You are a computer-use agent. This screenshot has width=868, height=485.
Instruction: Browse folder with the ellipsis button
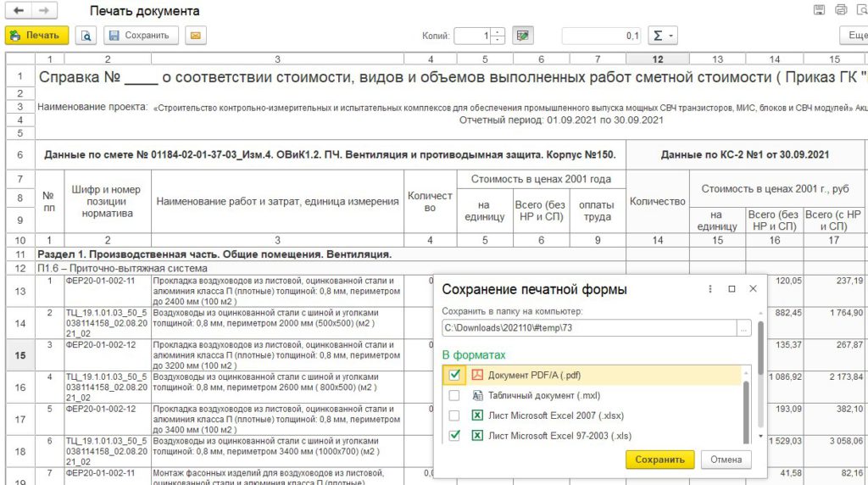[x=744, y=328]
